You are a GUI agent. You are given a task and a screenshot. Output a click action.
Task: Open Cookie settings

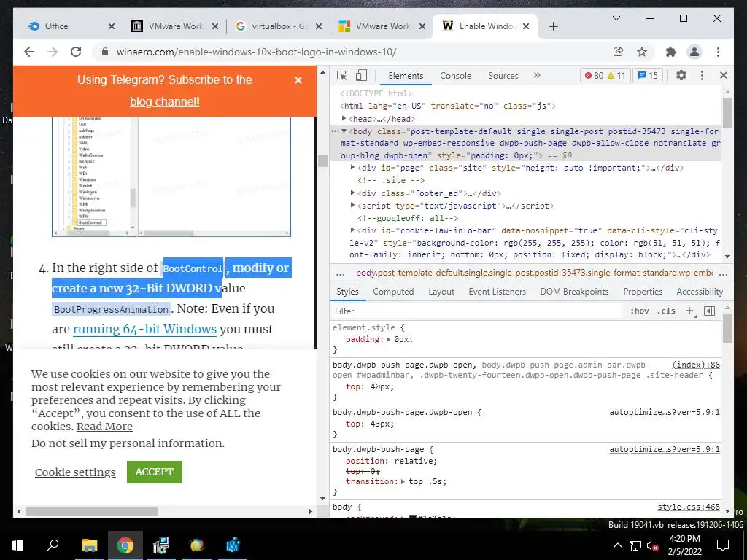75,472
